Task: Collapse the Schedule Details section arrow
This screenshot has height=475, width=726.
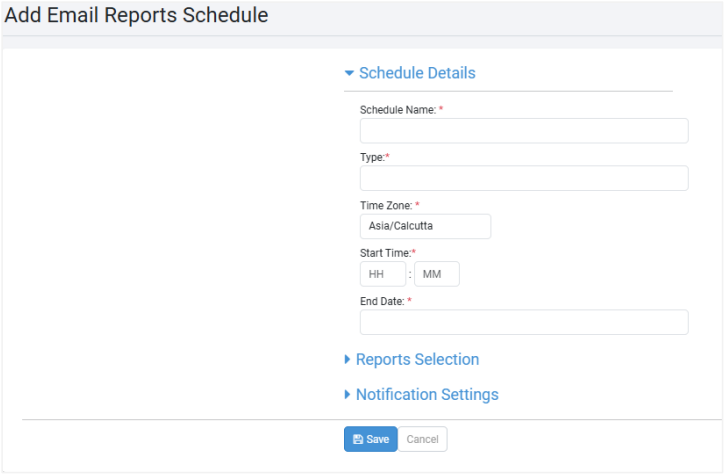Action: [349, 73]
